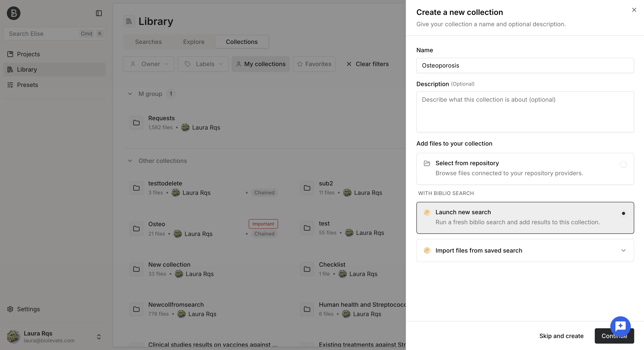This screenshot has height=350, width=644.
Task: Switch to the Searches tab
Action: 148,42
